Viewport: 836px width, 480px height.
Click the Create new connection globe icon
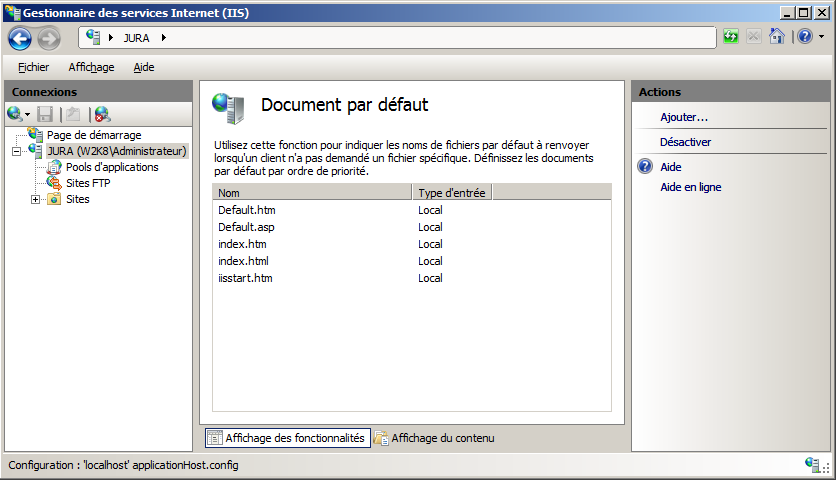(x=14, y=114)
